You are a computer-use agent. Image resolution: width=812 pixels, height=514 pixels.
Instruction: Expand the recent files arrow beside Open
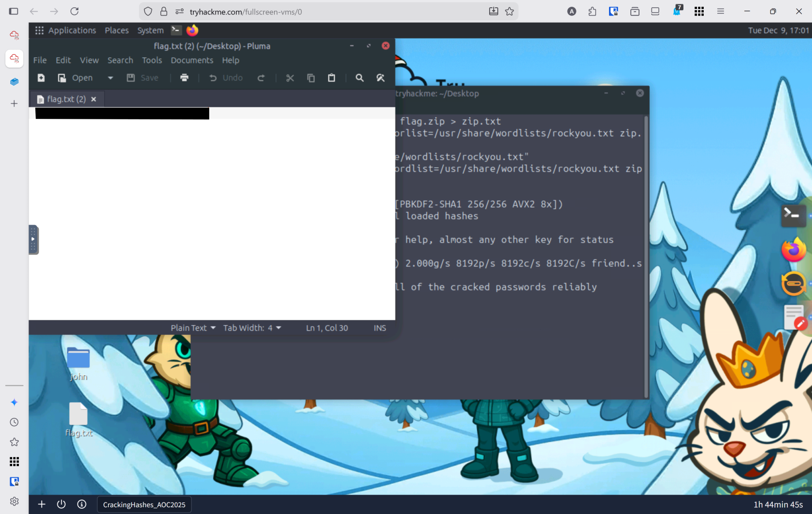click(x=110, y=78)
